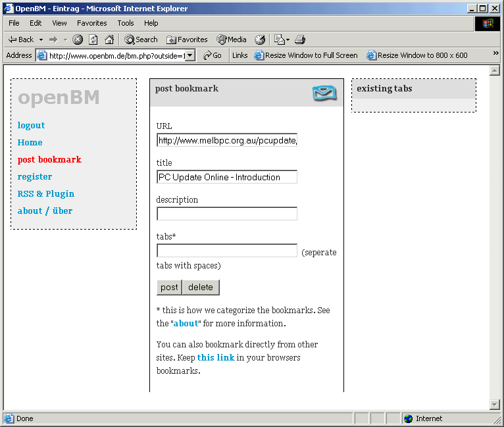504x427 pixels.
Task: Print the page with Print icon
Action: click(300, 39)
